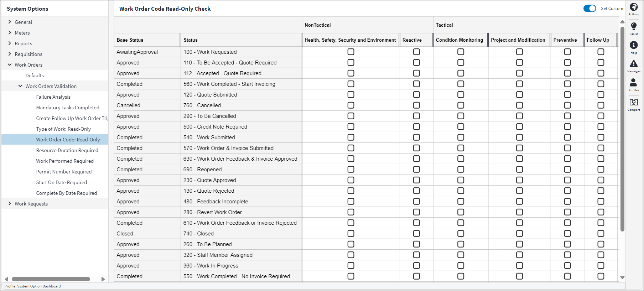This screenshot has height=291, width=644.
Task: Check Condition Monitoring for 690 - Reopened
Action: tap(461, 169)
